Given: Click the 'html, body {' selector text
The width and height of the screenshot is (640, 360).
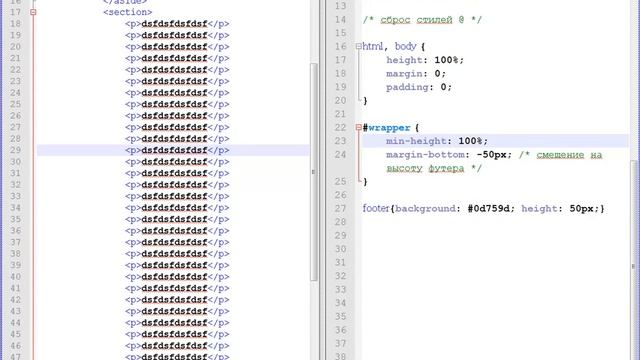Looking at the screenshot, I should click(393, 47).
